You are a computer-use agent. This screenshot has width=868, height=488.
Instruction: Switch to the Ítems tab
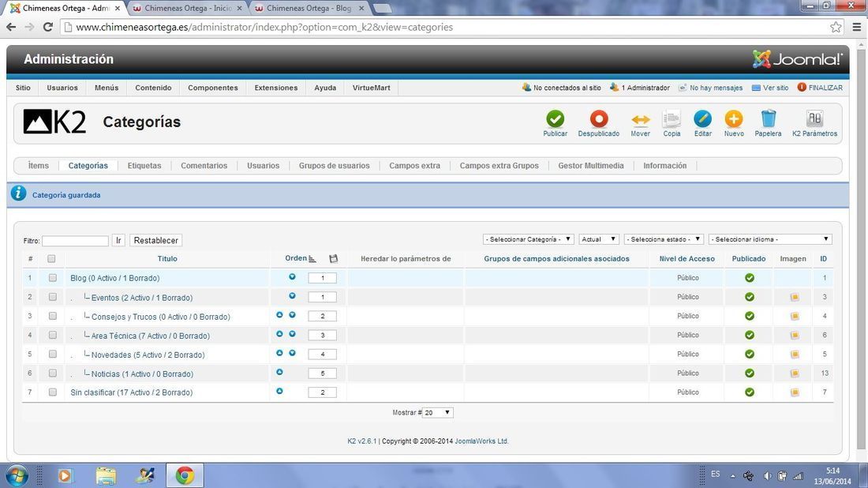[x=38, y=166]
